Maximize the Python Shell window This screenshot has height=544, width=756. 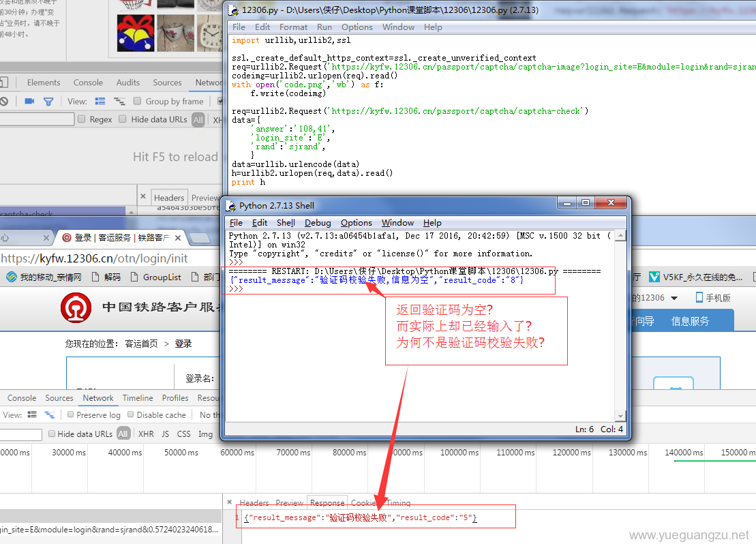(x=586, y=202)
